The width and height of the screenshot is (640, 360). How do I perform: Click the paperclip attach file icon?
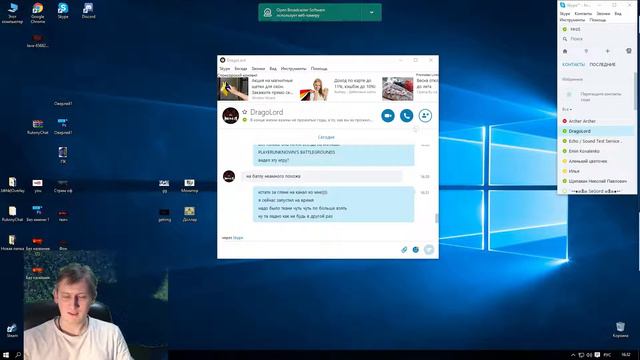(x=404, y=249)
